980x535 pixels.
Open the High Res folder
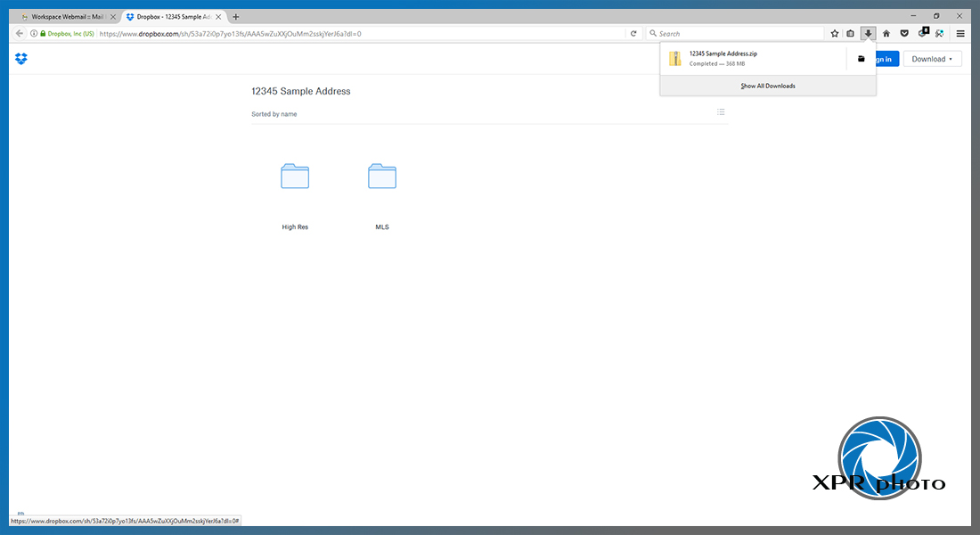[x=295, y=177]
